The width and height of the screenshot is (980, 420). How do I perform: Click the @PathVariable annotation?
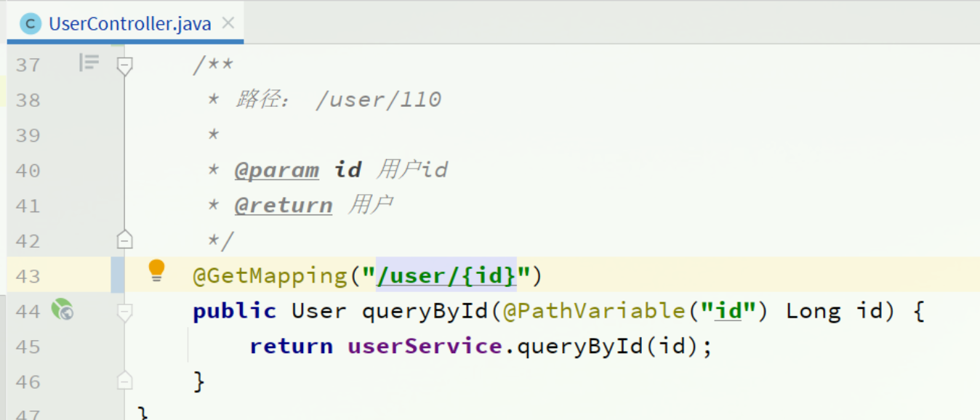pos(593,312)
